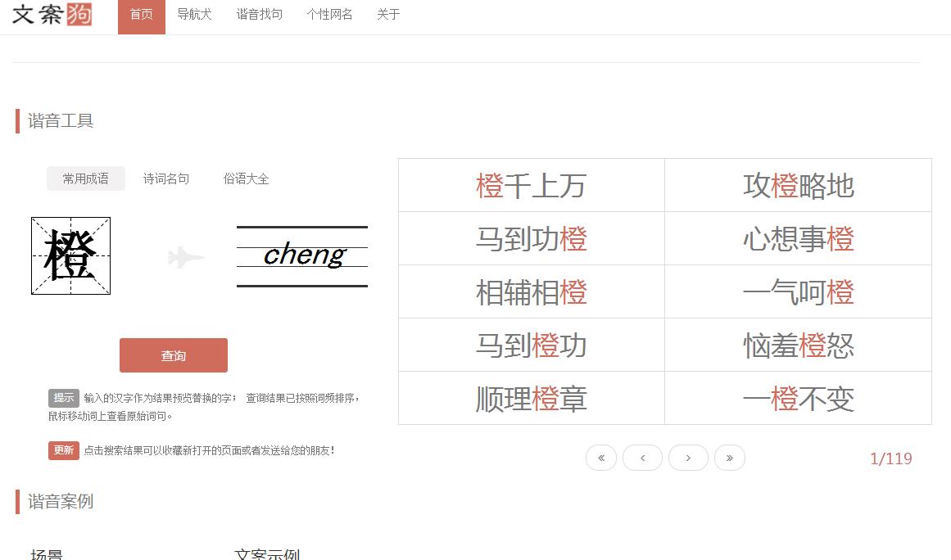Click the 橙 character input box
Image resolution: width=951 pixels, height=560 pixels.
click(x=70, y=255)
